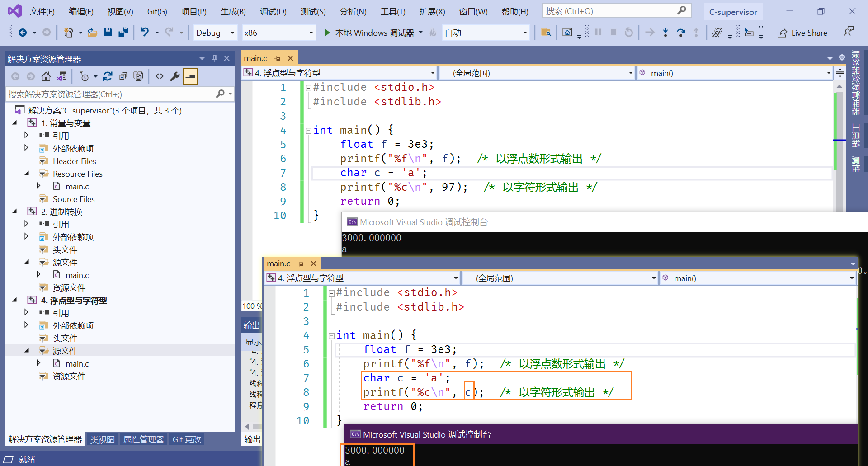Switch to the Git 更改 tab

click(187, 439)
